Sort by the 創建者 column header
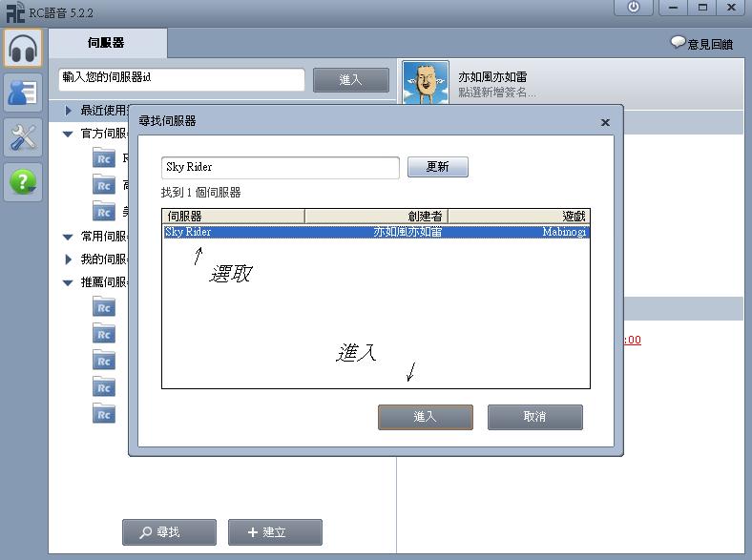The width and height of the screenshot is (752, 560). tap(377, 217)
